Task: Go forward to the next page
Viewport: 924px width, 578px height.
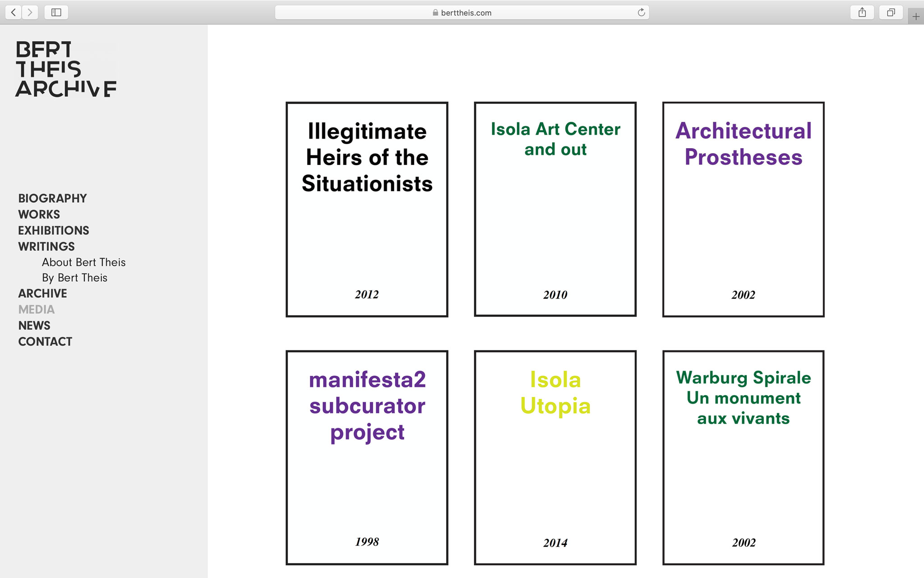Action: 30,12
